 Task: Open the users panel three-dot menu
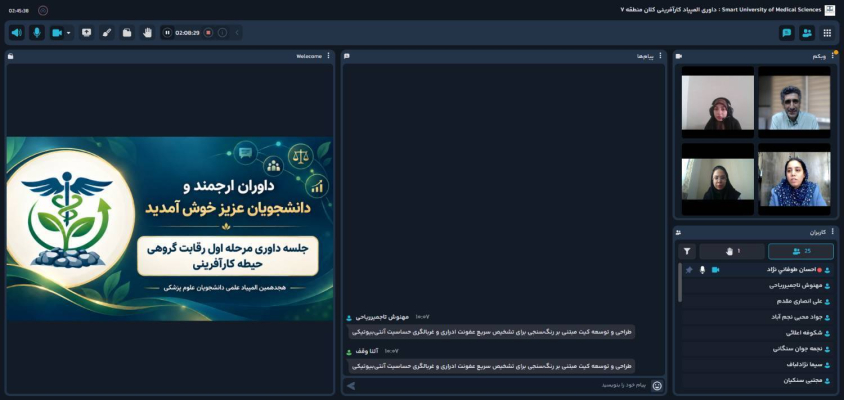point(832,232)
